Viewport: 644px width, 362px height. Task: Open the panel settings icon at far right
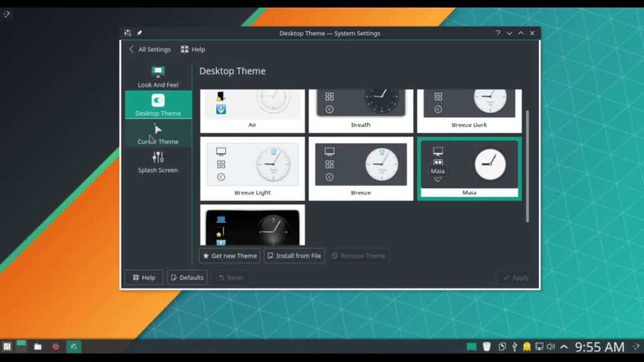tap(636, 347)
